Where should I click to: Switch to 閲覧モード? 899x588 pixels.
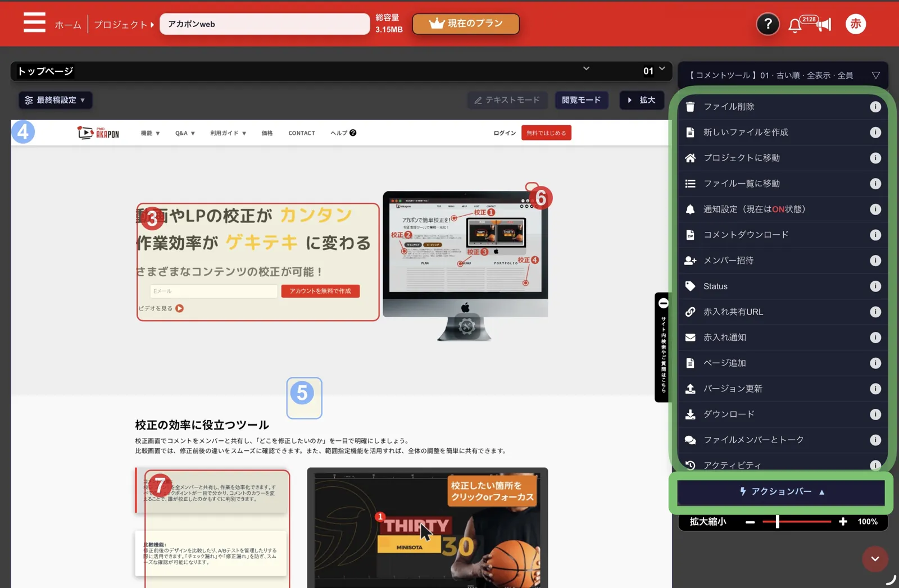click(581, 100)
